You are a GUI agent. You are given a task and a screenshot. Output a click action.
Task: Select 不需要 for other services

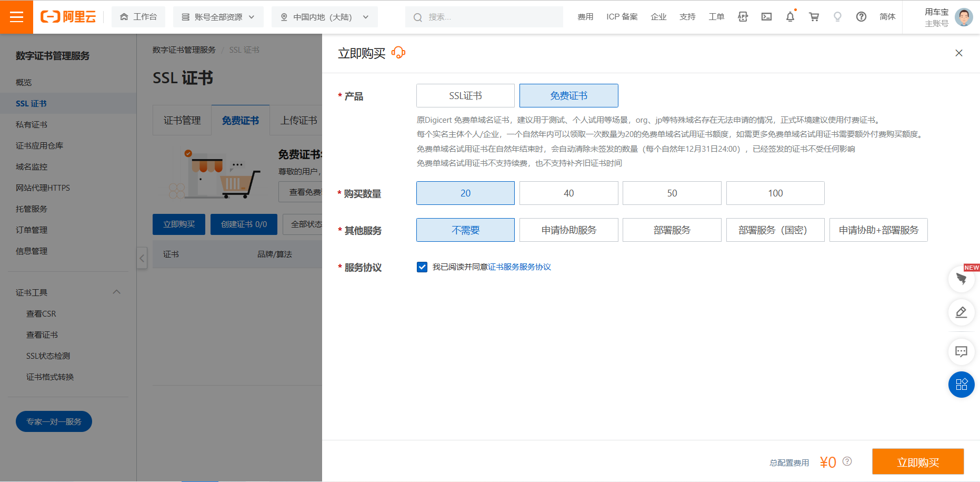[465, 230]
